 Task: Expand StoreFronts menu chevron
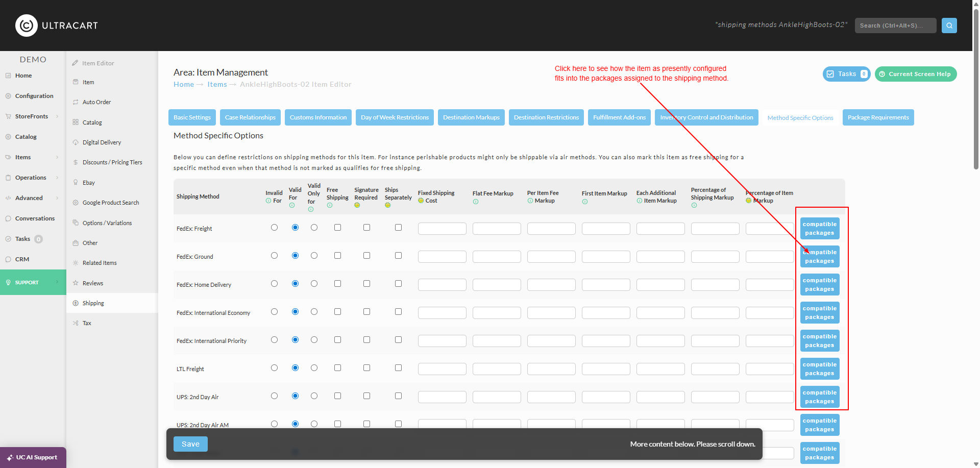(57, 116)
